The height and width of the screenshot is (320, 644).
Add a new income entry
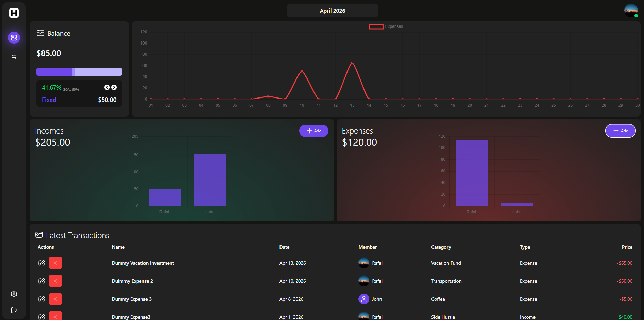click(313, 131)
